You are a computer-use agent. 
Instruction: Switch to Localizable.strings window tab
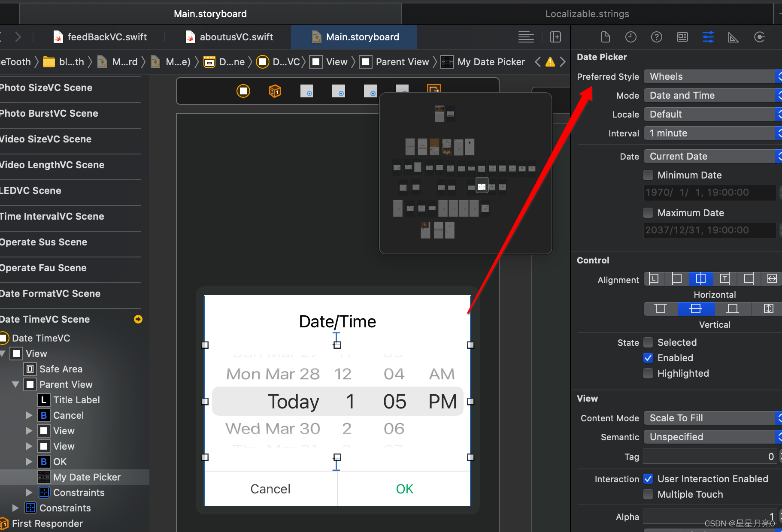click(587, 14)
